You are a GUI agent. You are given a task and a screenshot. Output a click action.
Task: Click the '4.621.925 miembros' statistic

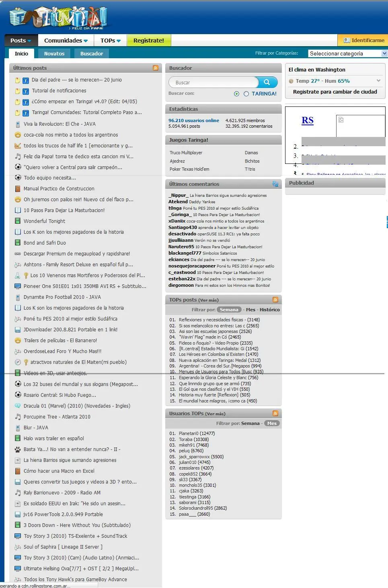(245, 120)
